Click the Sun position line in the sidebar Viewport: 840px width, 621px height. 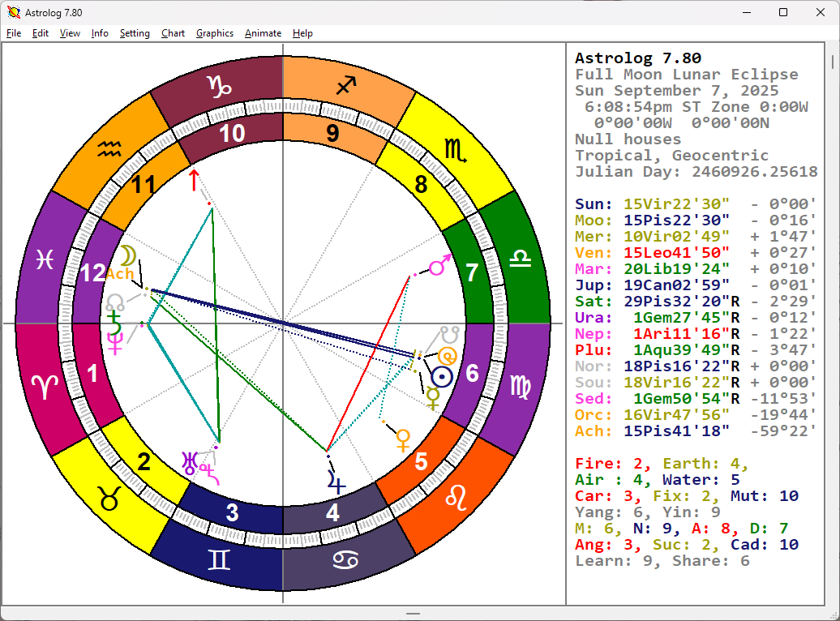[x=695, y=204]
